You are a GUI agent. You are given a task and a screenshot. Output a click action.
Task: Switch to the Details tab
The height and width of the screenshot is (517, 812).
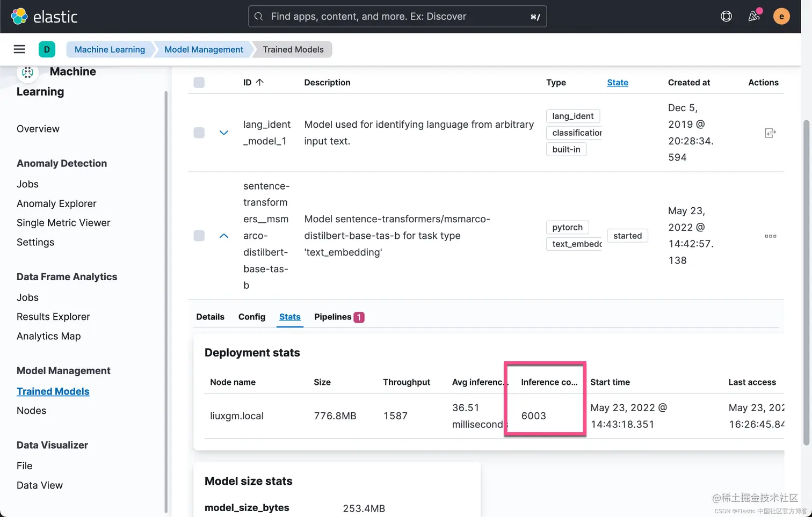pyautogui.click(x=210, y=317)
